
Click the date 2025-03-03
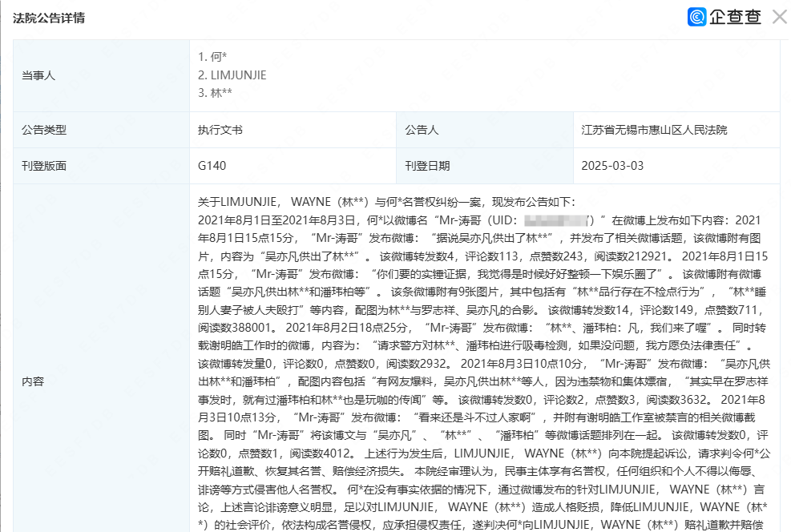click(x=612, y=166)
